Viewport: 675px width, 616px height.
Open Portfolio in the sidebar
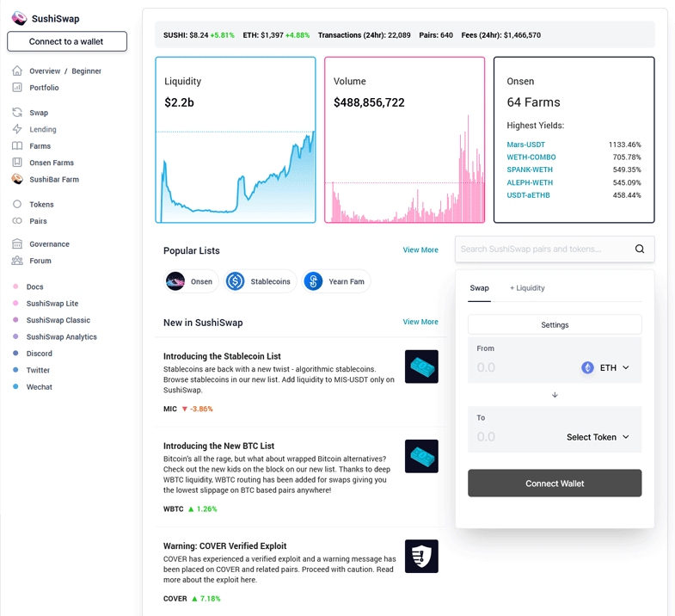[44, 88]
